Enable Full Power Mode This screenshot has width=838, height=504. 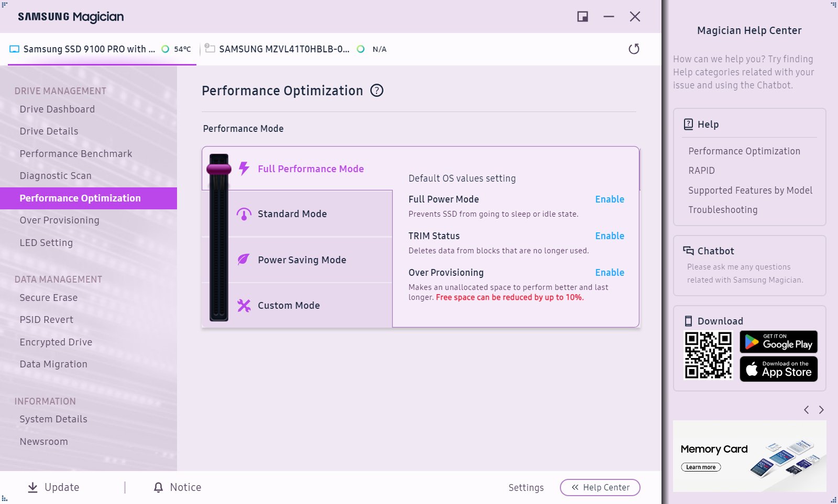click(609, 199)
